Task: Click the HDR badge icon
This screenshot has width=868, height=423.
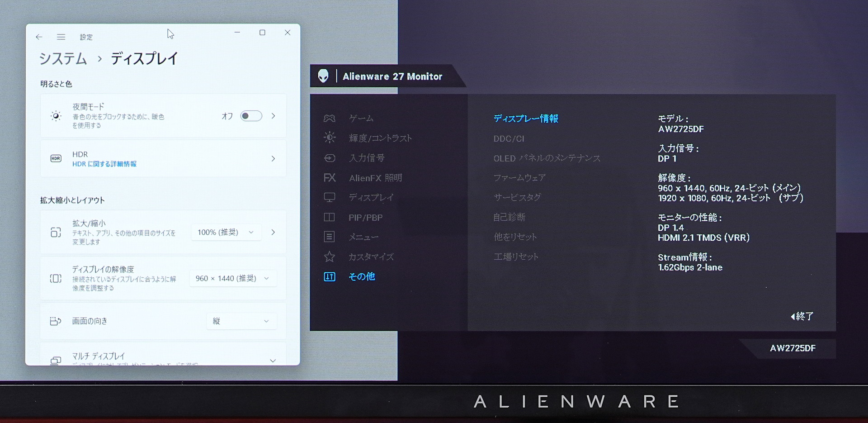Action: point(56,158)
